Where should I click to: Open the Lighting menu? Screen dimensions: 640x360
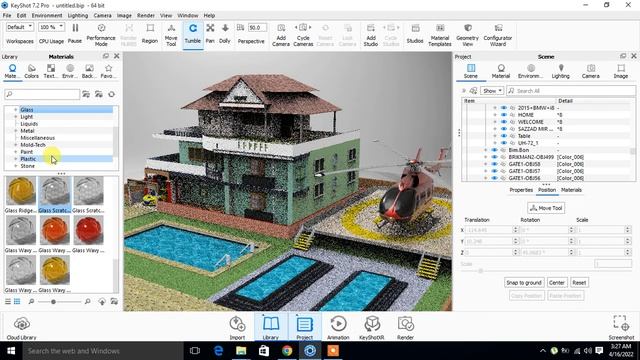coord(78,16)
